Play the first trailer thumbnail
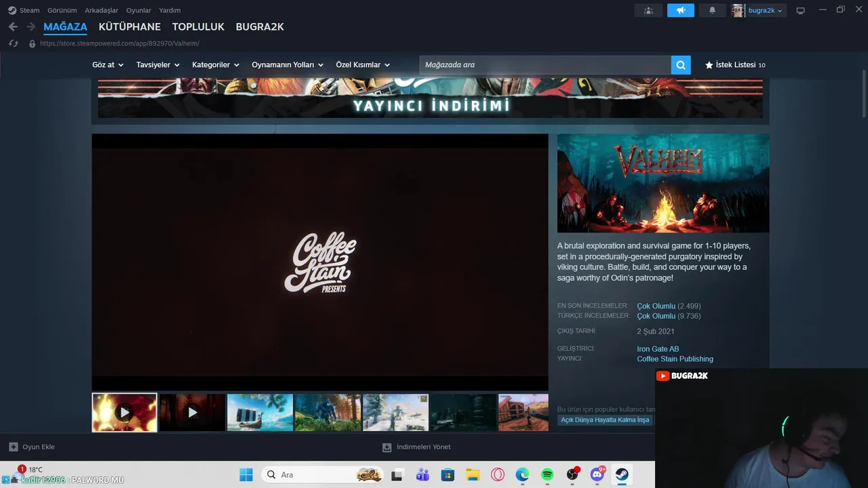This screenshot has width=868, height=488. (125, 412)
